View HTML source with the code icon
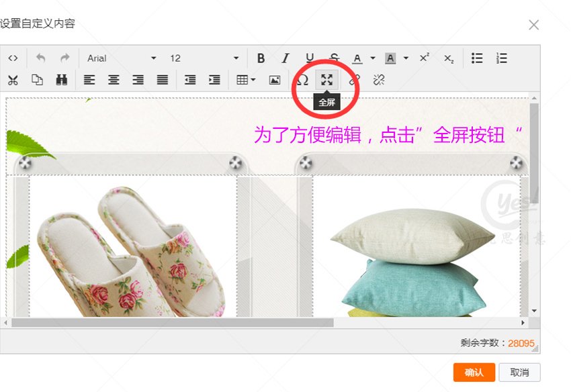Image resolution: width=571 pixels, height=392 pixels. tap(12, 58)
